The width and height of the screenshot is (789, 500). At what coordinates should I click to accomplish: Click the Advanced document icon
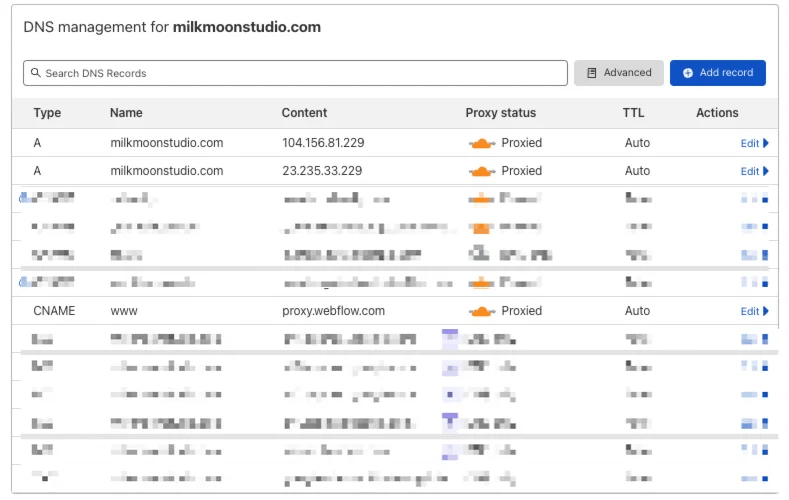pos(592,73)
